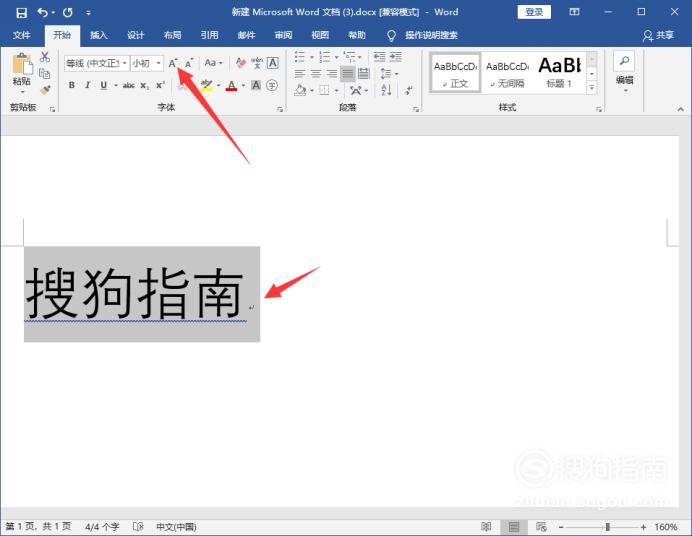The image size is (692, 536).
Task: Redo the last action
Action: point(68,12)
